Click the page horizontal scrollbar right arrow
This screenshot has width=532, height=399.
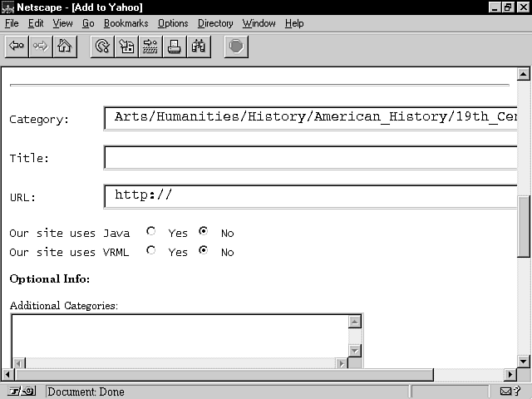click(x=510, y=375)
